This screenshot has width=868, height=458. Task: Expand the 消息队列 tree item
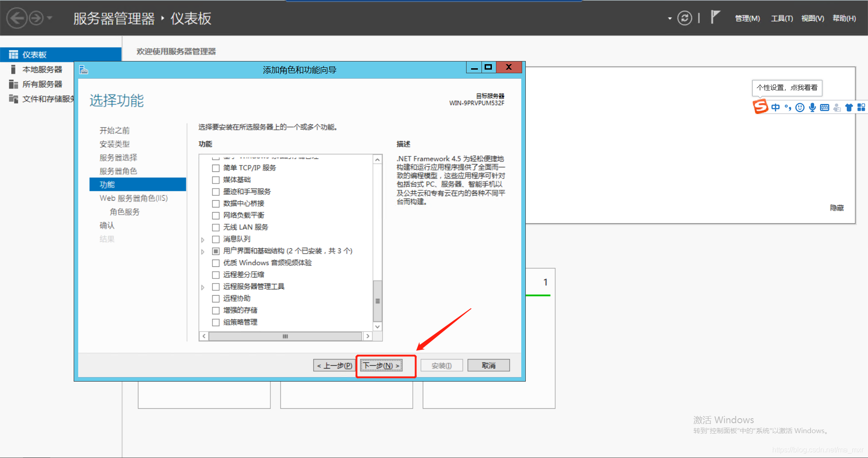[x=203, y=239]
